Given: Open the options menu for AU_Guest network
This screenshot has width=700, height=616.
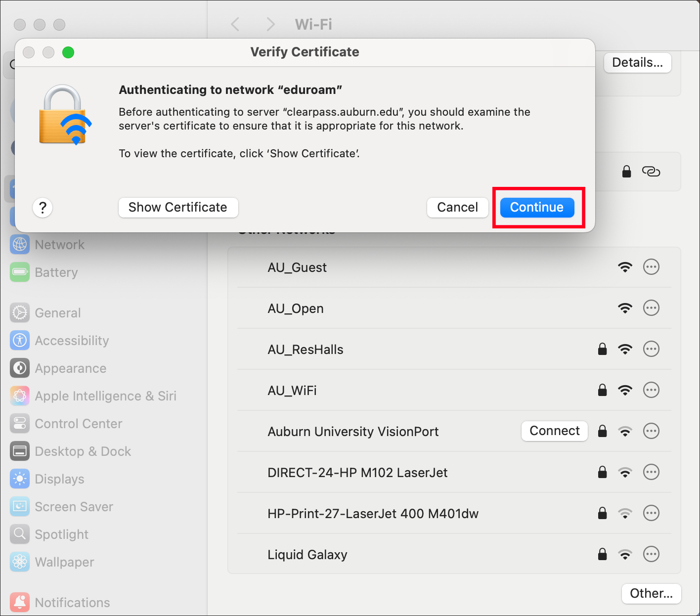Looking at the screenshot, I should (651, 267).
